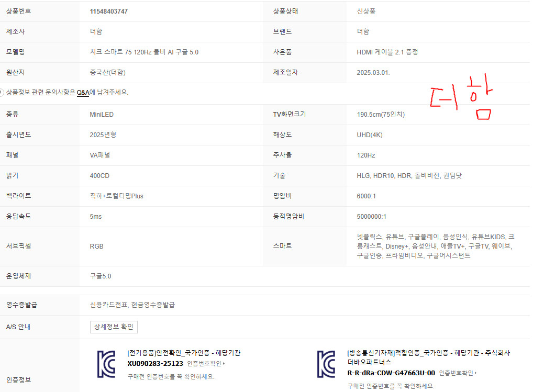Click the 서브픽셀 label

coord(19,247)
